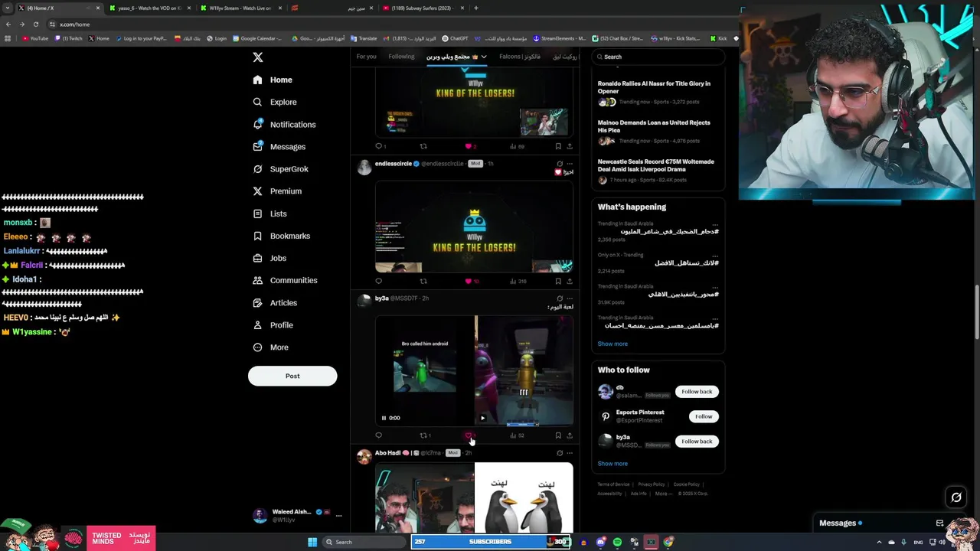Click the Jobs briefcase icon
The width and height of the screenshot is (980, 551).
pos(257,258)
